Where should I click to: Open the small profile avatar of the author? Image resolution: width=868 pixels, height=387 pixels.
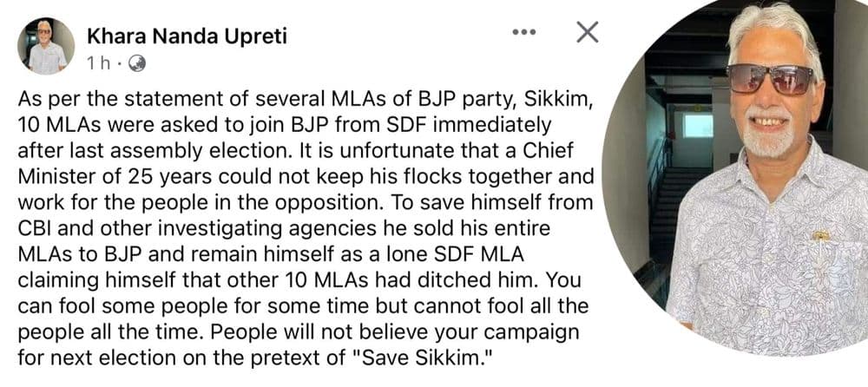[46, 47]
